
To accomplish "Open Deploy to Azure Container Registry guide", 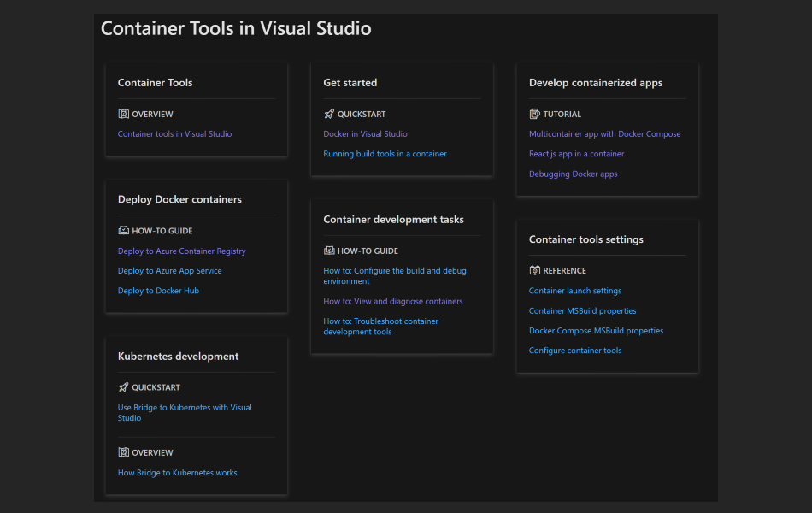I will click(x=181, y=251).
